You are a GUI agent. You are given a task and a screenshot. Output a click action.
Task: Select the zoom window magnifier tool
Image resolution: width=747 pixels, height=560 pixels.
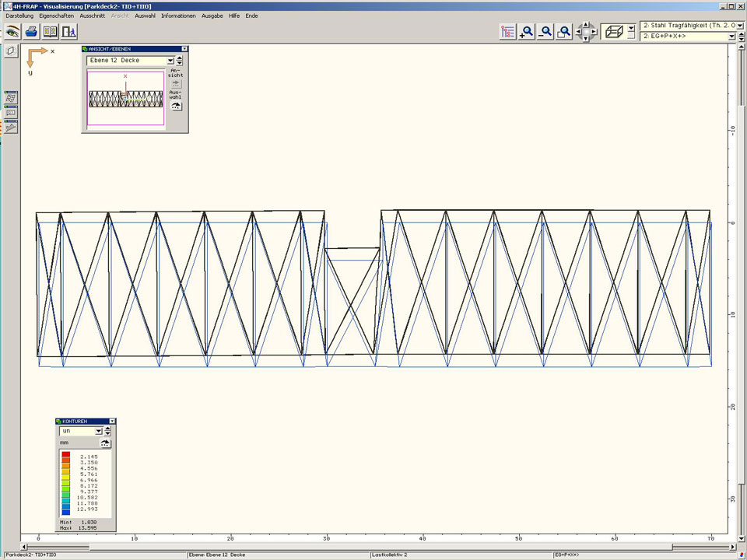pos(564,32)
